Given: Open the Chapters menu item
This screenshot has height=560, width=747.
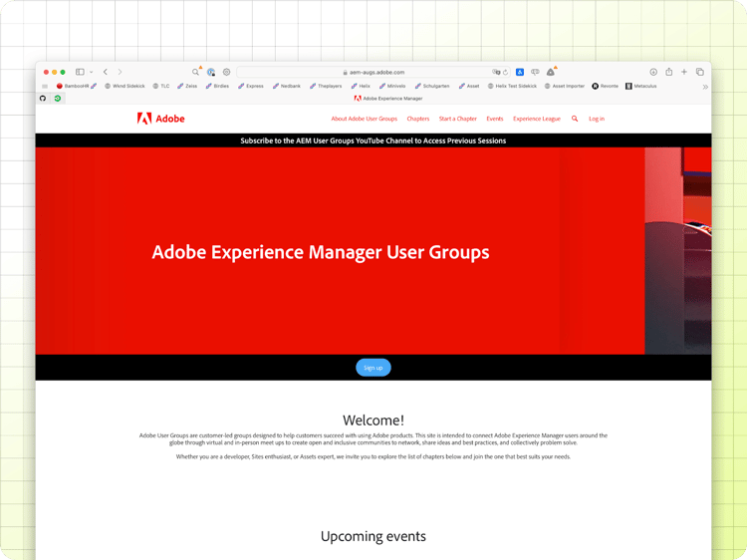Looking at the screenshot, I should [x=417, y=119].
